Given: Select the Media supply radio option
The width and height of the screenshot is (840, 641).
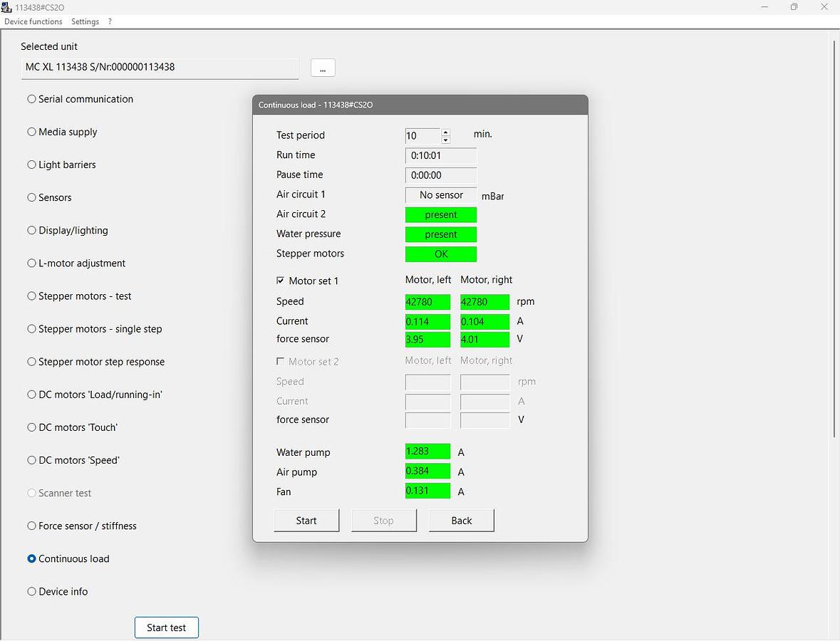Looking at the screenshot, I should click(31, 132).
